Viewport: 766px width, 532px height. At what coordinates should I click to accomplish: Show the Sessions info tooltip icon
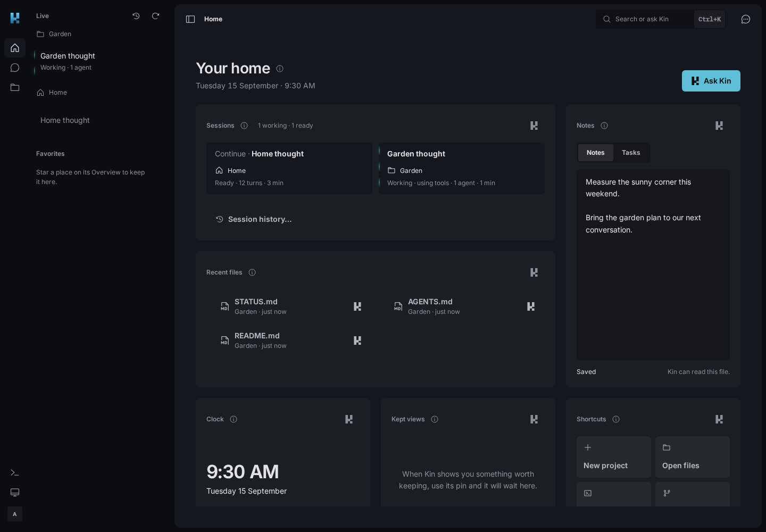(x=244, y=126)
